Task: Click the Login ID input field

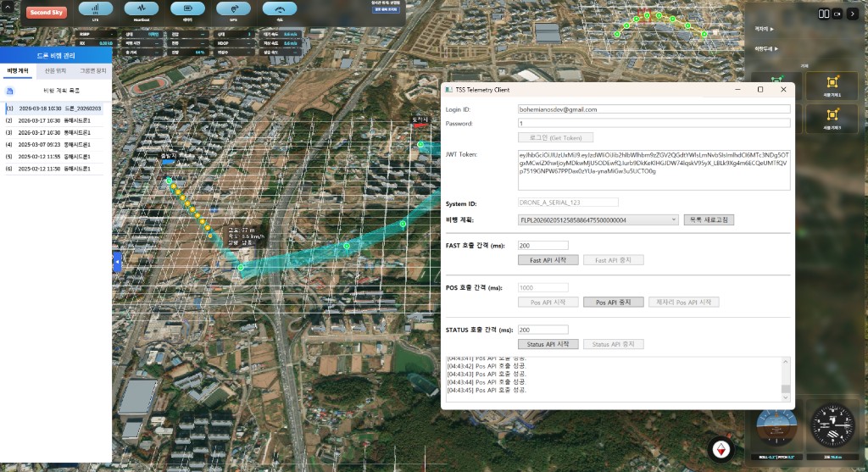Action: pyautogui.click(x=654, y=109)
